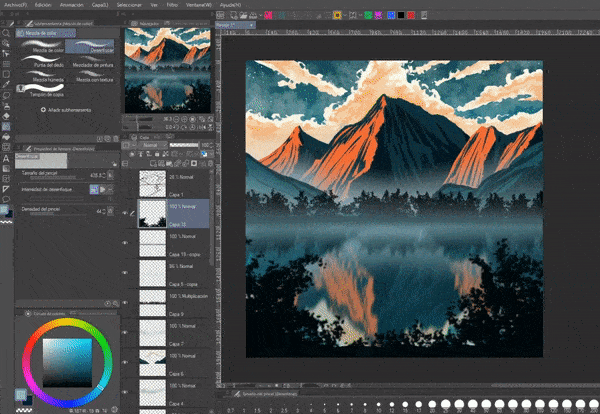
Task: Select the Fill bucket tool
Action: (6, 137)
